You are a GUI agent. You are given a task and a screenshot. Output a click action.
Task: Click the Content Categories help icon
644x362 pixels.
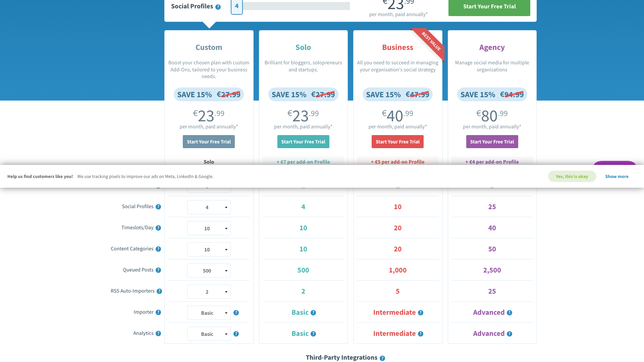click(158, 249)
